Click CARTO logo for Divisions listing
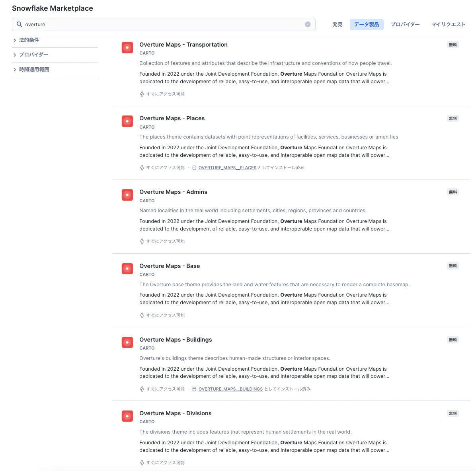This screenshot has height=471, width=476. click(x=127, y=416)
